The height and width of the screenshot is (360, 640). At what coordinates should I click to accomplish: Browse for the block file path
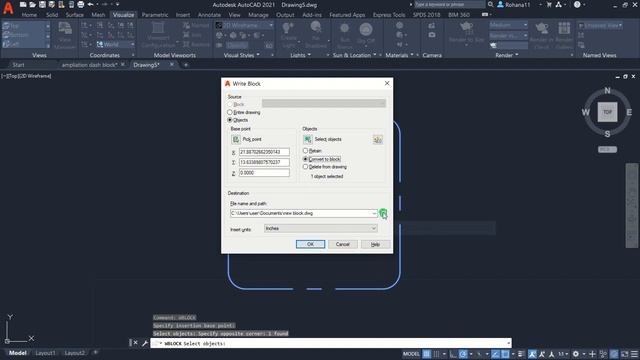click(383, 213)
